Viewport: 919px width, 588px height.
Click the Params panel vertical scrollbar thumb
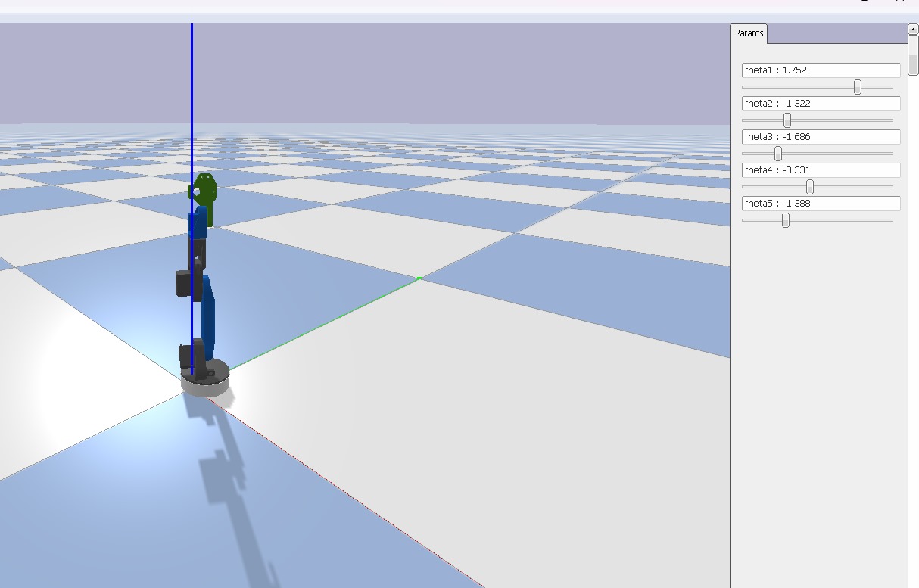(x=913, y=54)
